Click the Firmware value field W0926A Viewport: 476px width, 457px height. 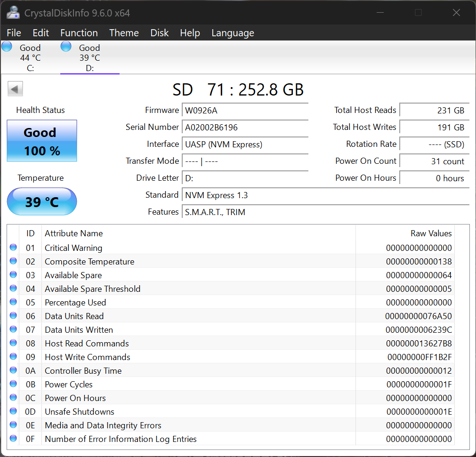[245, 110]
